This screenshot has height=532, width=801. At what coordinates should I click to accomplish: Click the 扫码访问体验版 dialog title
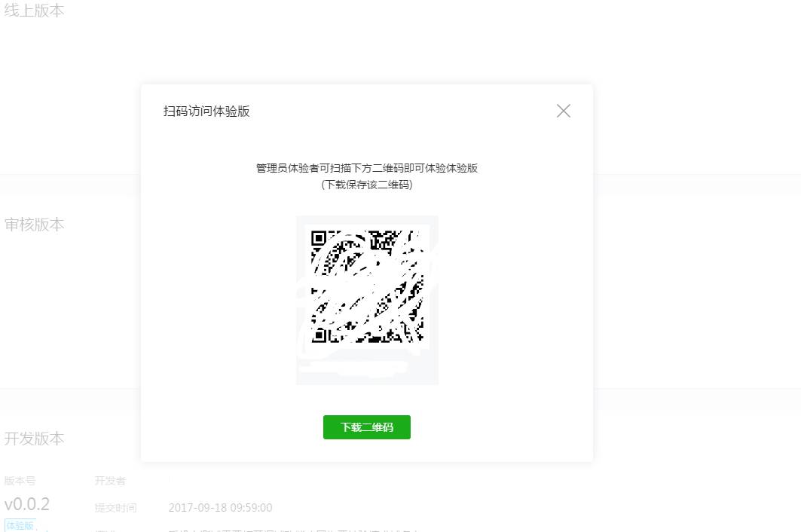[206, 111]
